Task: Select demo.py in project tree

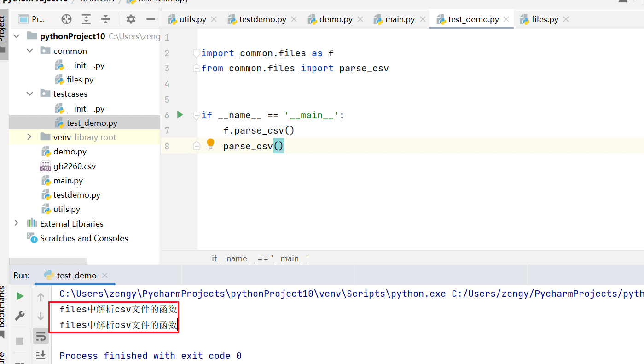Action: tap(70, 152)
